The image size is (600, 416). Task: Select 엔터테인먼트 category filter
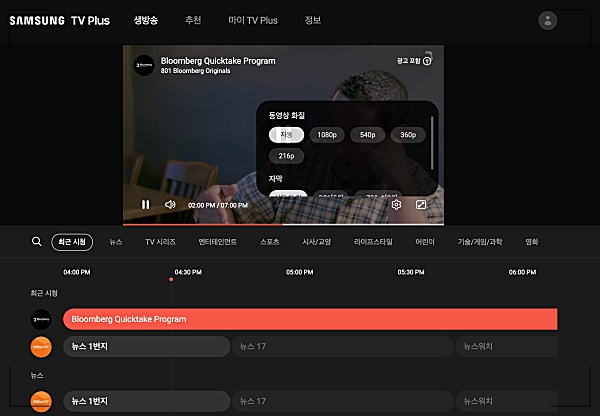point(217,242)
